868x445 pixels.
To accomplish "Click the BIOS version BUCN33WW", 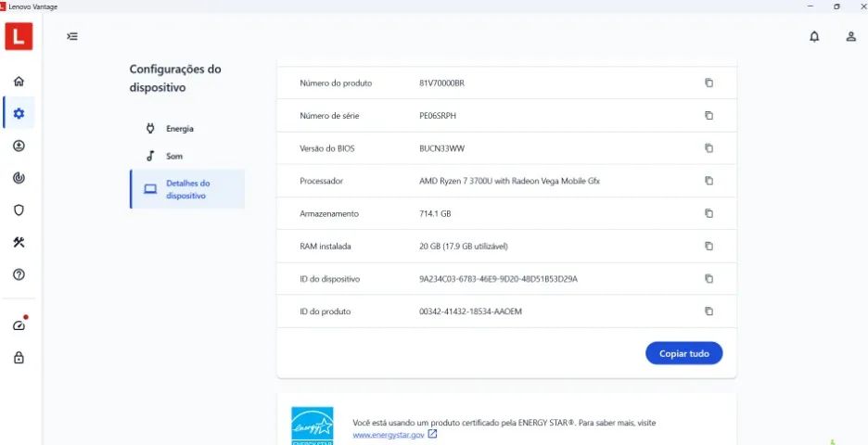I will point(441,148).
